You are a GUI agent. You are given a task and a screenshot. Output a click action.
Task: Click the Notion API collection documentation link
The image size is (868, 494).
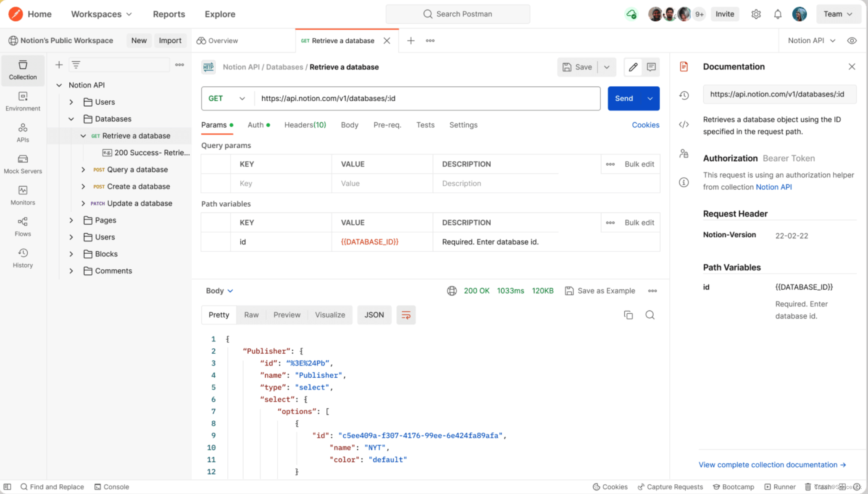pyautogui.click(x=774, y=187)
